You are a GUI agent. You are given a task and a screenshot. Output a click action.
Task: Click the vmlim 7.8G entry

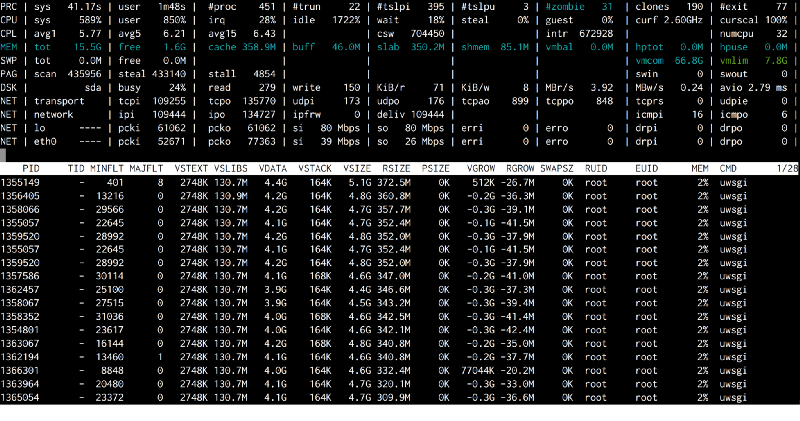point(754,61)
